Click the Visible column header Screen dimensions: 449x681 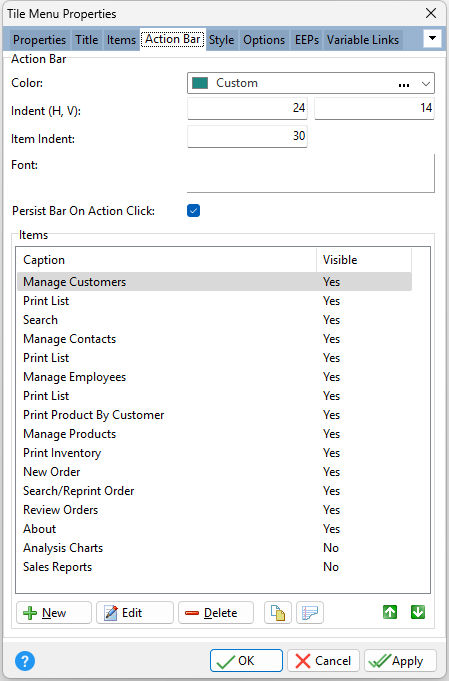[364, 260]
